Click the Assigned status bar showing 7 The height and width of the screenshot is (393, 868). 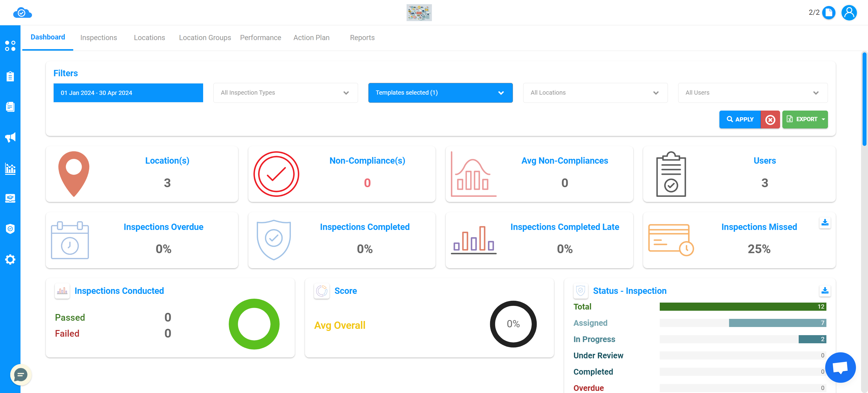click(777, 323)
